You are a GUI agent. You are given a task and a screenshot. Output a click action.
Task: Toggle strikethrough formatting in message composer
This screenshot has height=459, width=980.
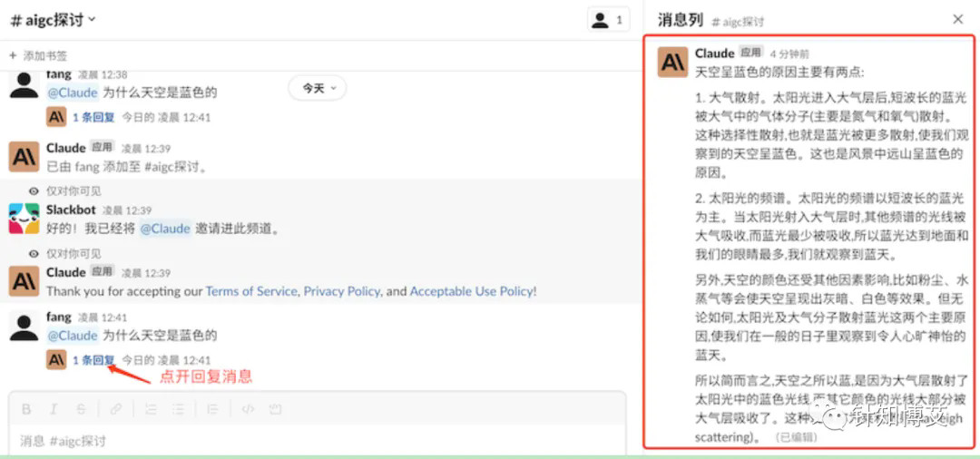tap(82, 410)
